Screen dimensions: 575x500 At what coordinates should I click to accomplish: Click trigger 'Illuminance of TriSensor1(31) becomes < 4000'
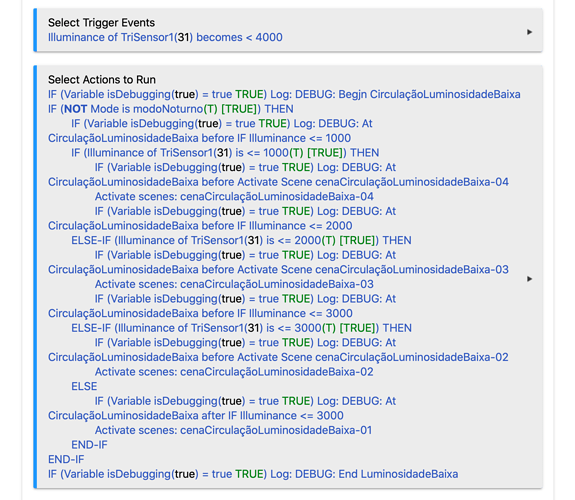tap(165, 37)
